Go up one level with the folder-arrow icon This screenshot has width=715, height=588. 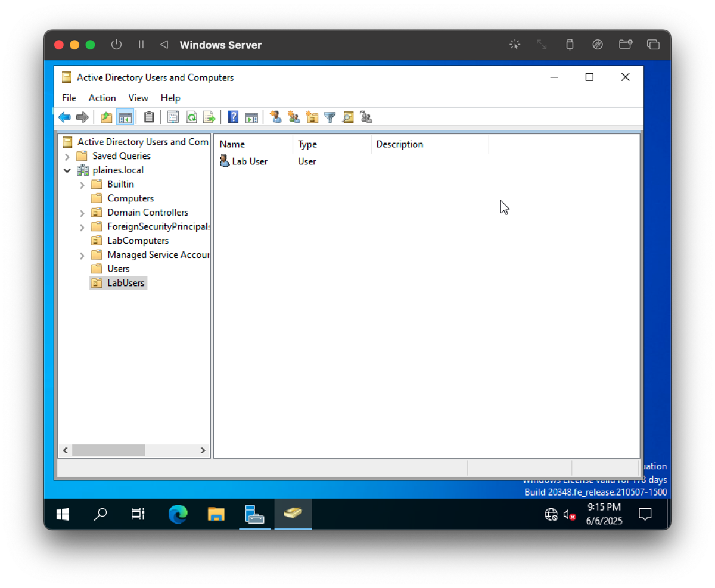point(107,117)
